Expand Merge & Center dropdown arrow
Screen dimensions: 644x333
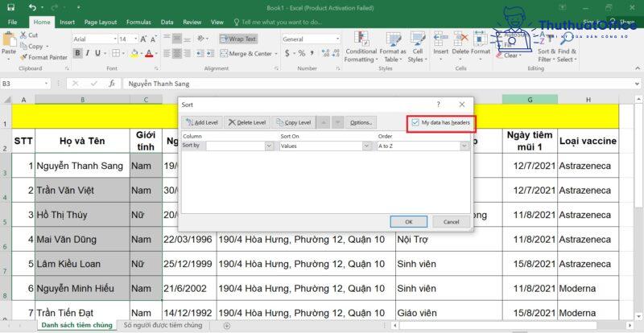coord(276,54)
